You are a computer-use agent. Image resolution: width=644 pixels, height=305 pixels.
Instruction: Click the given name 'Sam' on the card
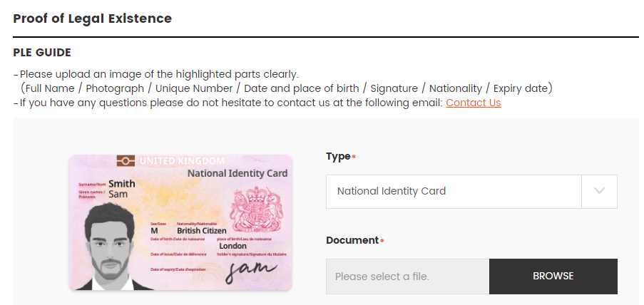coord(118,194)
